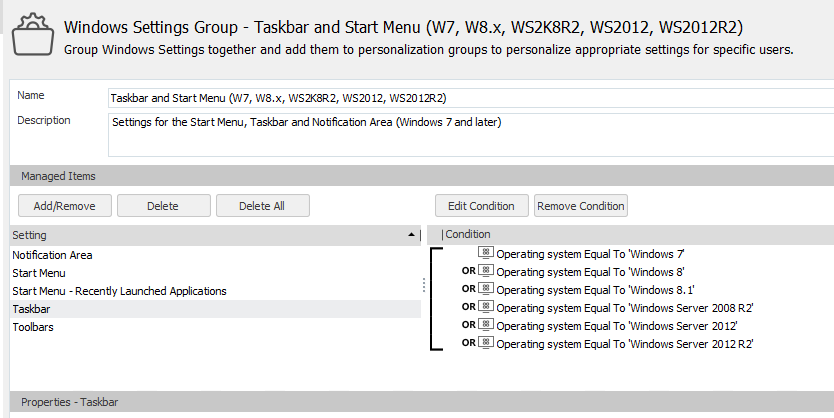
Task: Click into the Description text box
Action: click(470, 134)
